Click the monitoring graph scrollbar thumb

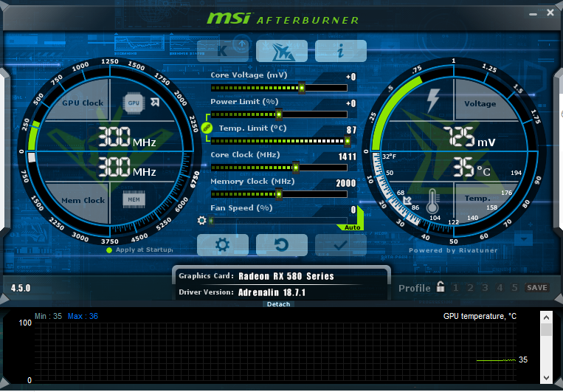click(546, 329)
